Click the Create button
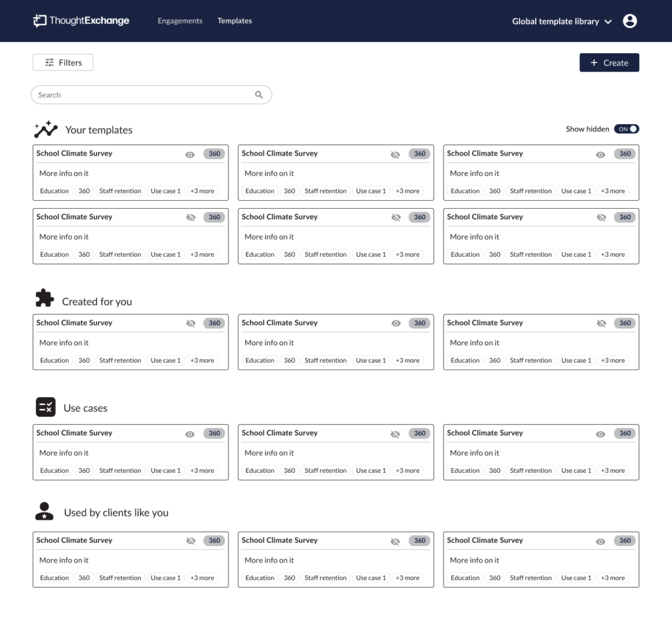 click(609, 62)
